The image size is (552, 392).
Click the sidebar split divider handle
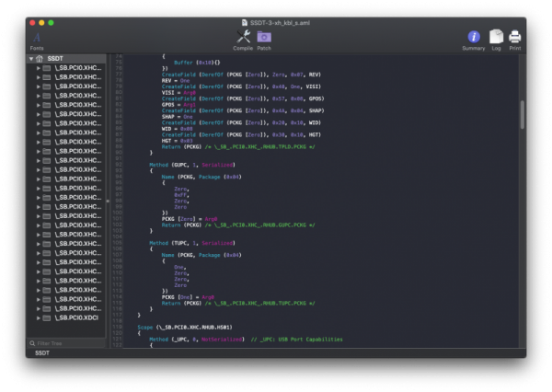(107, 200)
